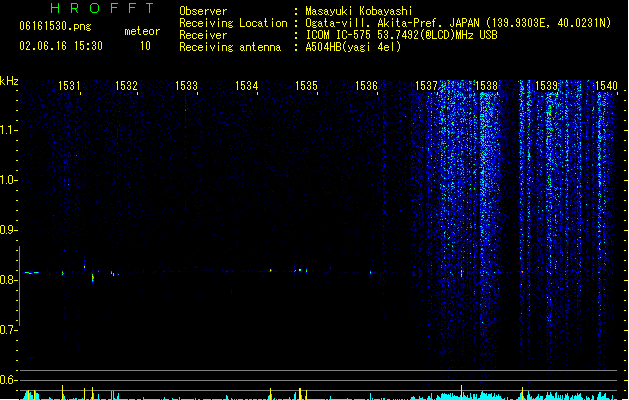Click the Receiving Location label
This screenshot has height=400, width=629.
pos(233,23)
